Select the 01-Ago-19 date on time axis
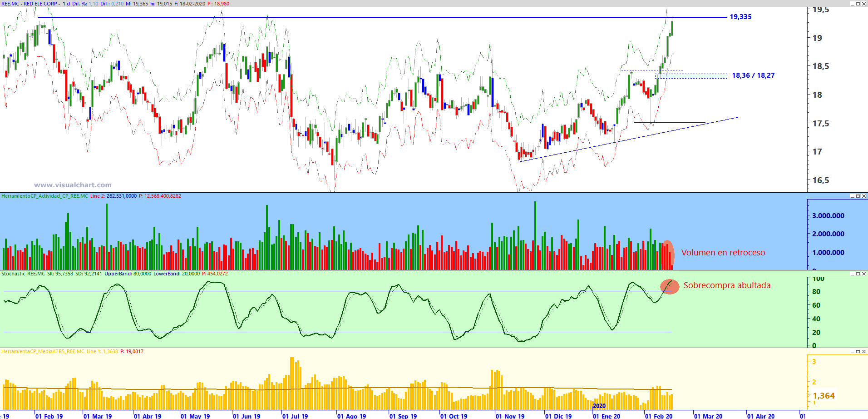This screenshot has height=419, width=868. [351, 416]
